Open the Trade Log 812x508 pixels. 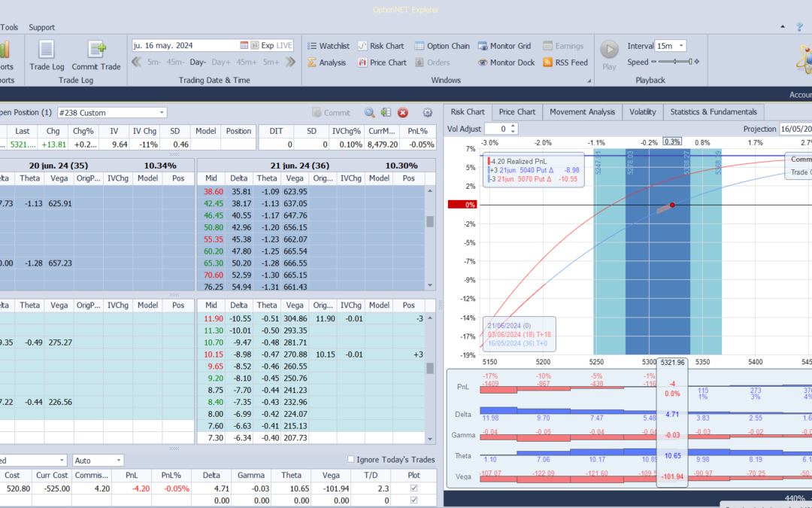47,56
